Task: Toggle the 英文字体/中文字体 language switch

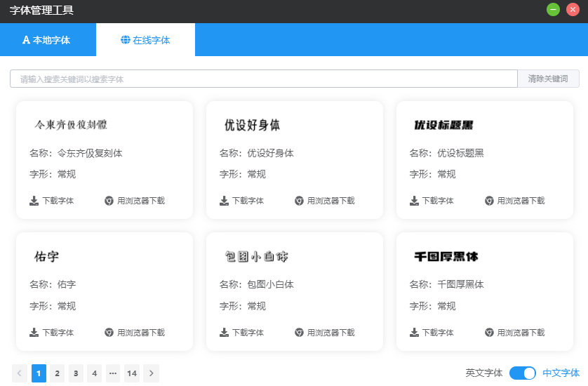Action: pyautogui.click(x=522, y=373)
